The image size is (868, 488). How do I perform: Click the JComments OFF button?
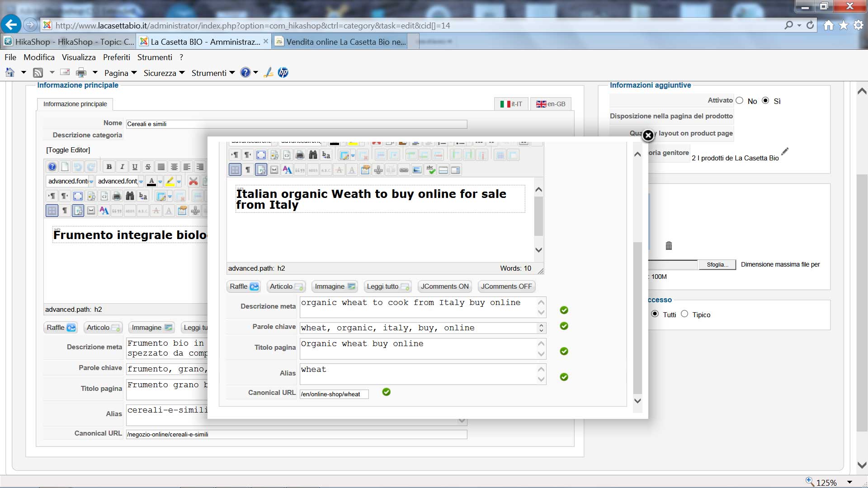506,286
